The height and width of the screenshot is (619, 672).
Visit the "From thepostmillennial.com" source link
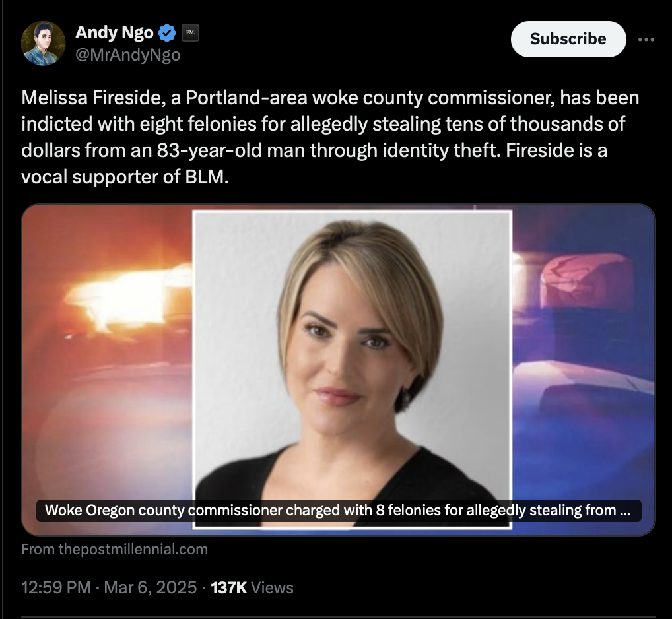click(x=114, y=549)
